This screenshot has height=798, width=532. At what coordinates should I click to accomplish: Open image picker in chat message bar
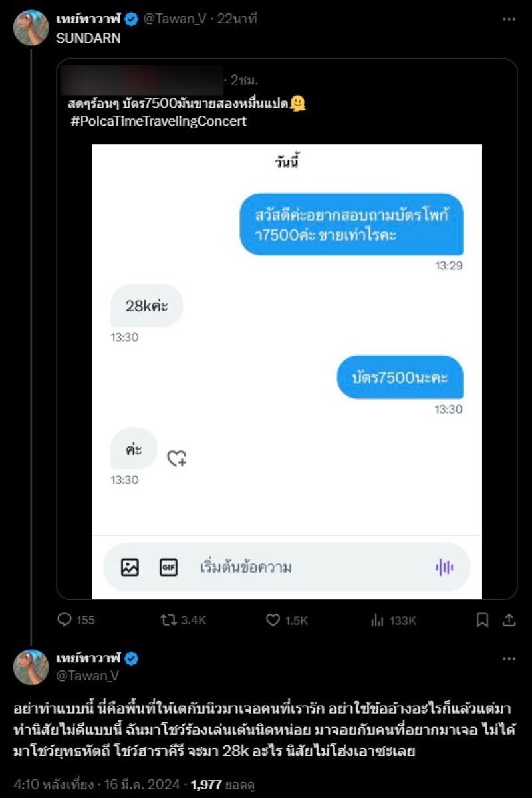[x=130, y=567]
